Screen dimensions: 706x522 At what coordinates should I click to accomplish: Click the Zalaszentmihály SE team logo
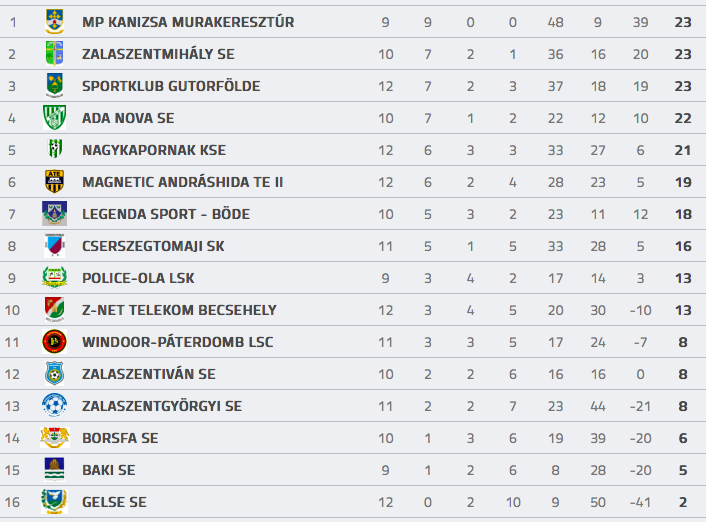coord(54,53)
